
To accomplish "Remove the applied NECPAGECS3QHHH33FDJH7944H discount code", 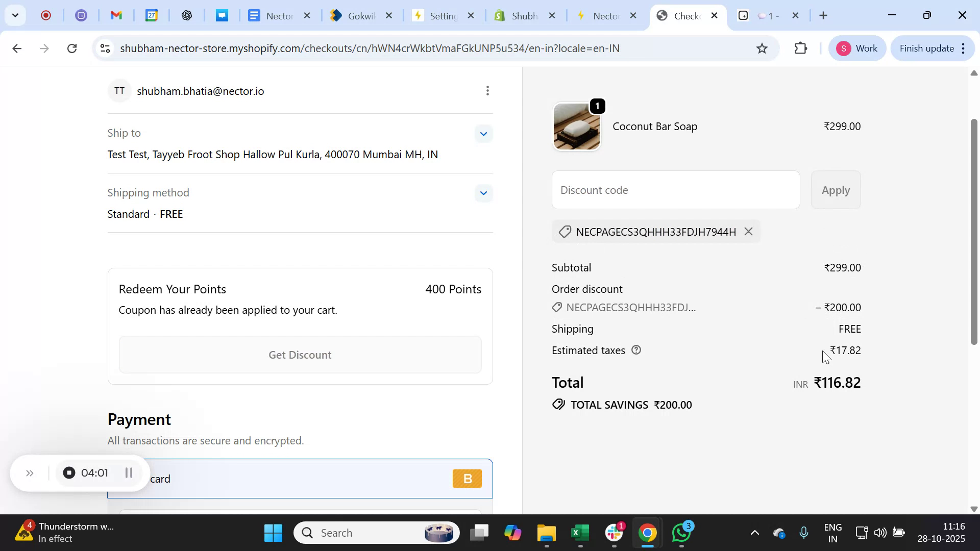I will click(x=748, y=231).
